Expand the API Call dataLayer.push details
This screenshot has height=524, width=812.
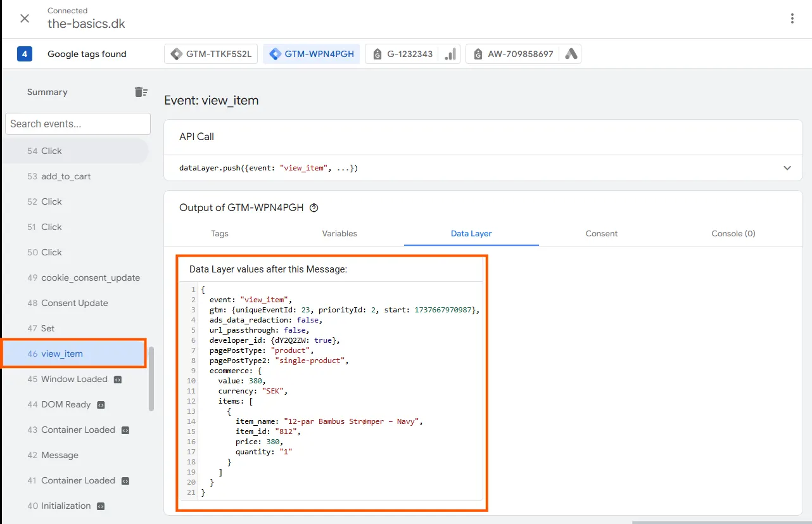(x=787, y=168)
